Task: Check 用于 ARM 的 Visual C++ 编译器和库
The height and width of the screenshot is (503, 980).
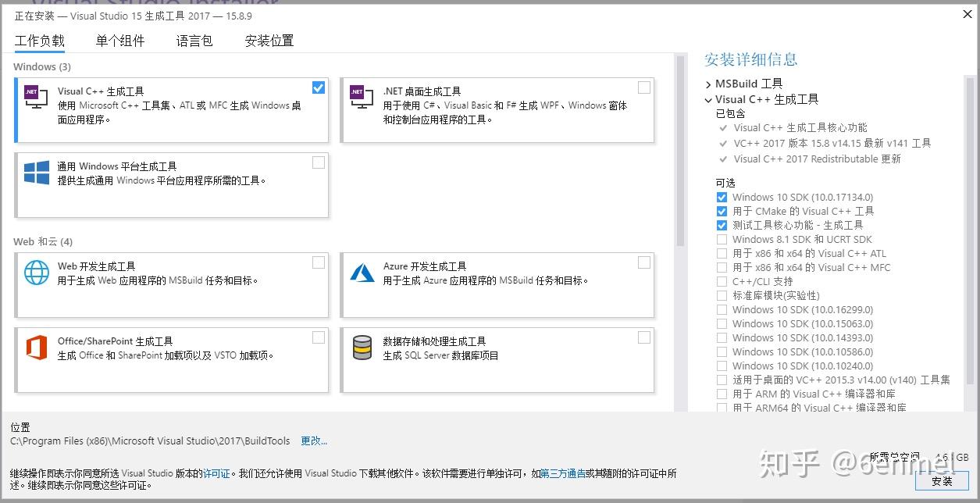Action: (x=722, y=394)
